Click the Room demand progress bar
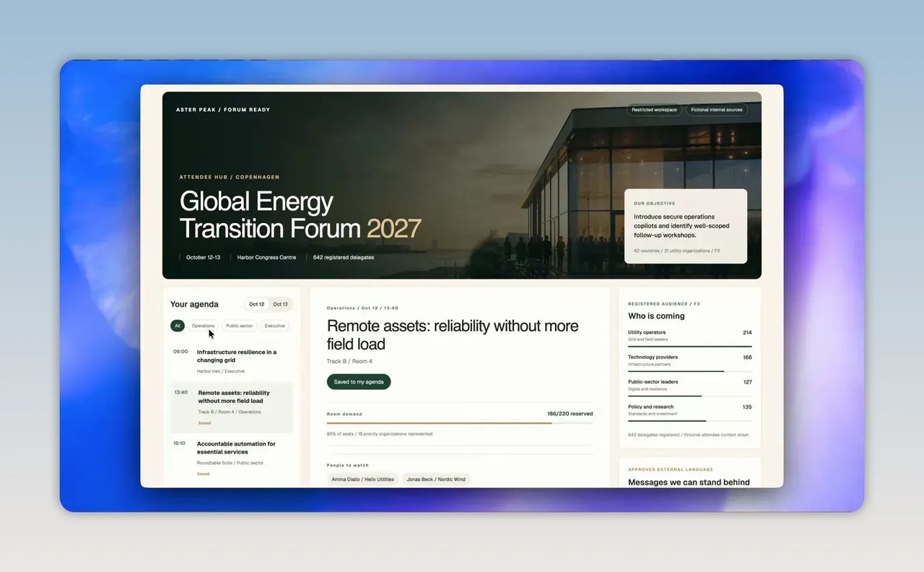 pyautogui.click(x=460, y=422)
